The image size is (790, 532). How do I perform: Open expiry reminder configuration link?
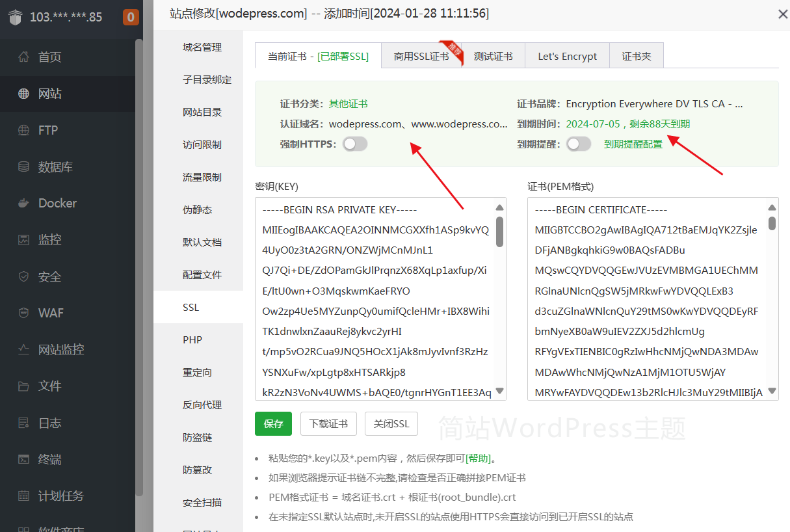(633, 144)
